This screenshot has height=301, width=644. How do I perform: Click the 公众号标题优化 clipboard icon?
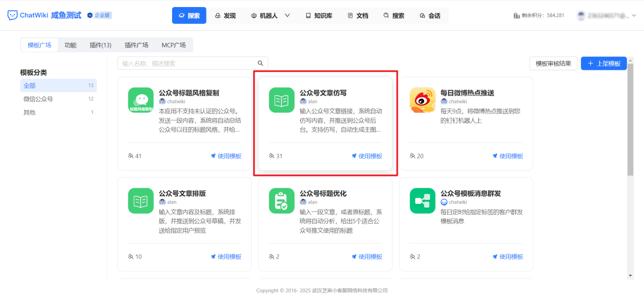pos(281,201)
